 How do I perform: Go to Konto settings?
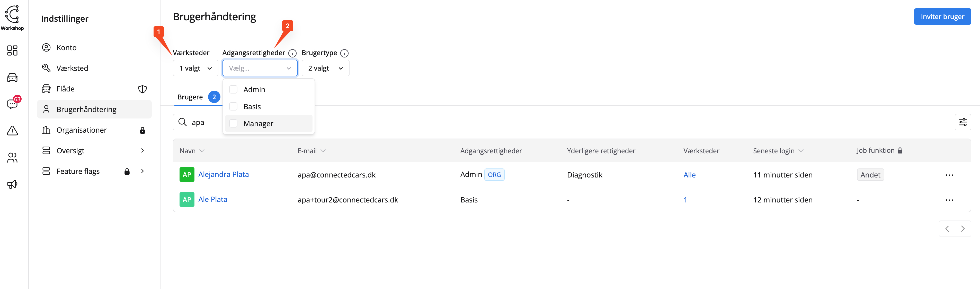tap(67, 48)
